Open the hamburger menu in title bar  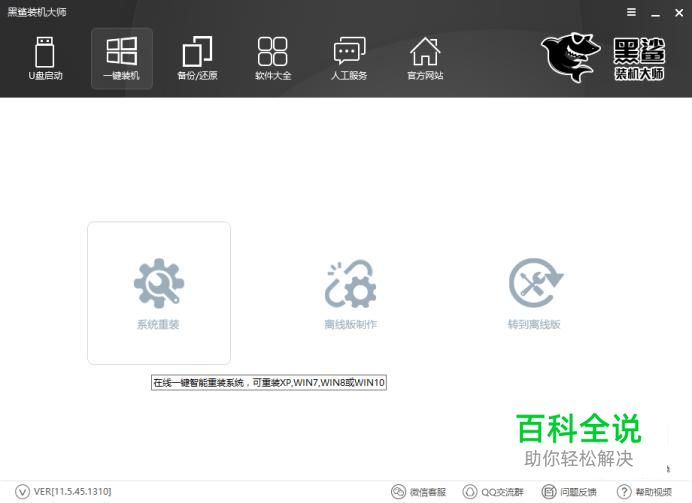point(632,12)
